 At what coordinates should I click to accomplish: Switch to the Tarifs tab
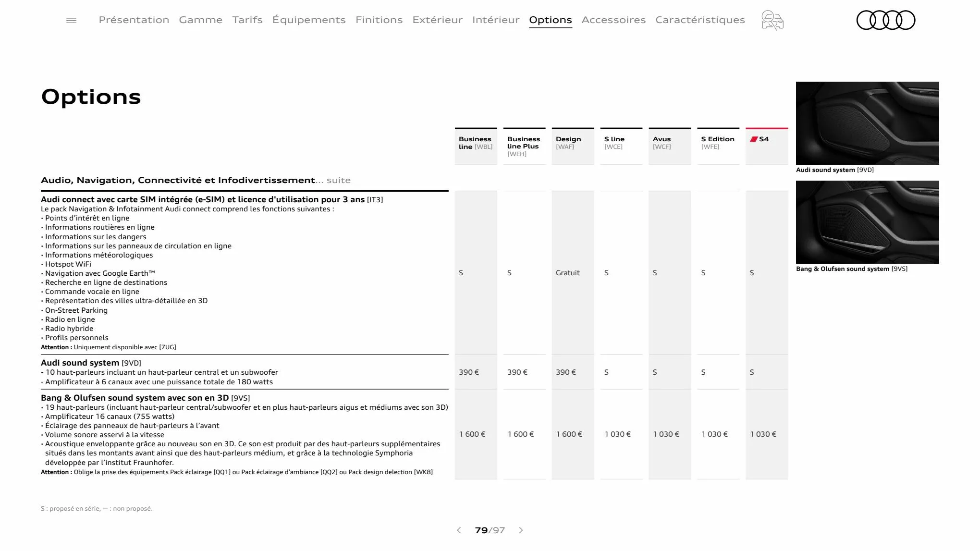pyautogui.click(x=247, y=20)
